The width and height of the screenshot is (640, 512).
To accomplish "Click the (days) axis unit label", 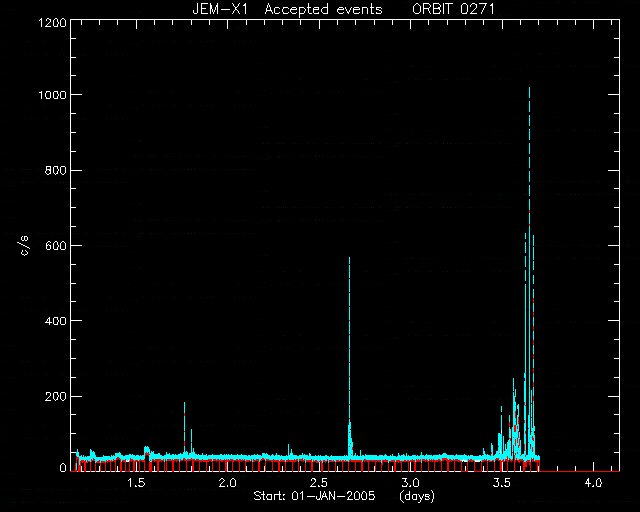I will (417, 496).
